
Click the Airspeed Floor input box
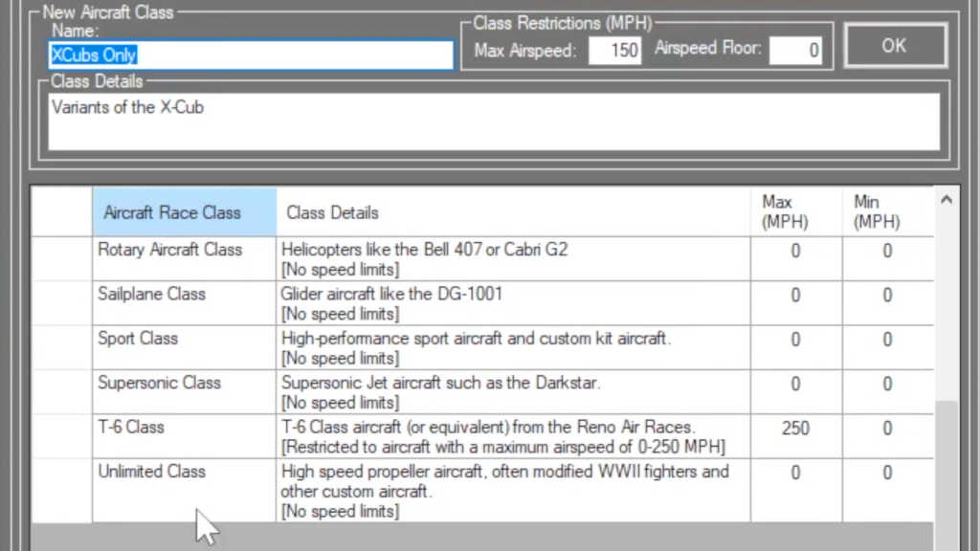(x=794, y=51)
